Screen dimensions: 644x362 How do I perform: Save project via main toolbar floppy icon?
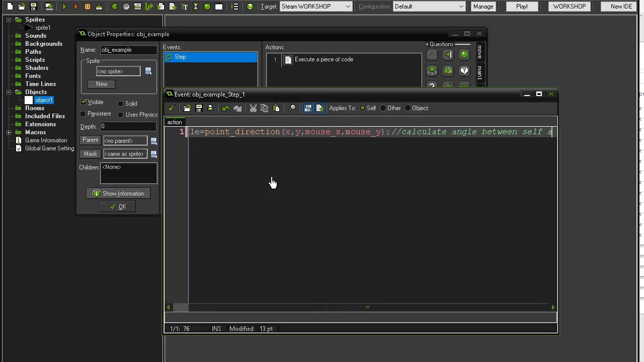click(33, 7)
